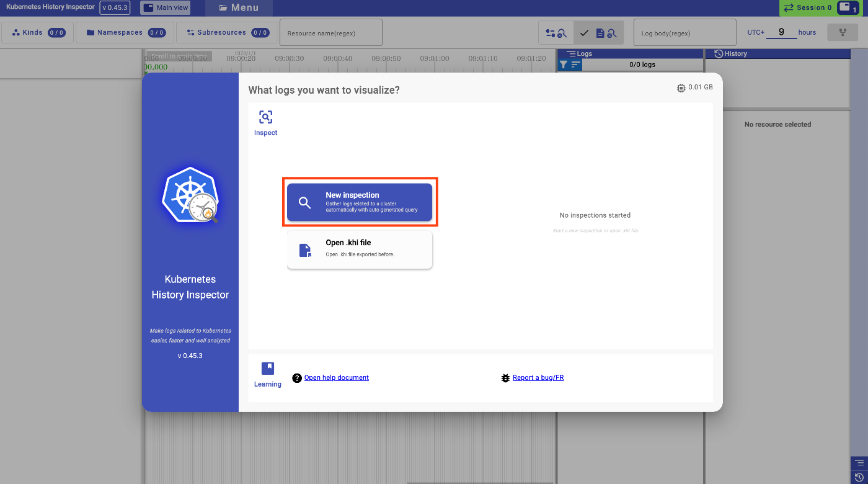Focus the Log body regex field

tap(685, 33)
